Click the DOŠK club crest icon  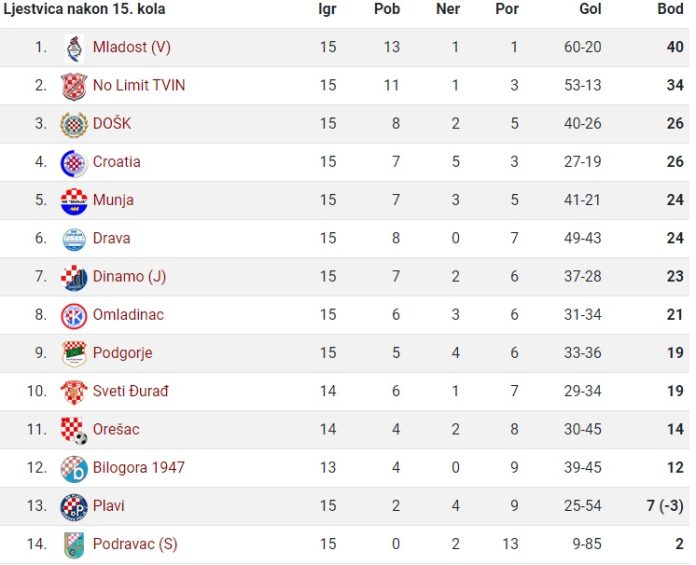point(74,125)
